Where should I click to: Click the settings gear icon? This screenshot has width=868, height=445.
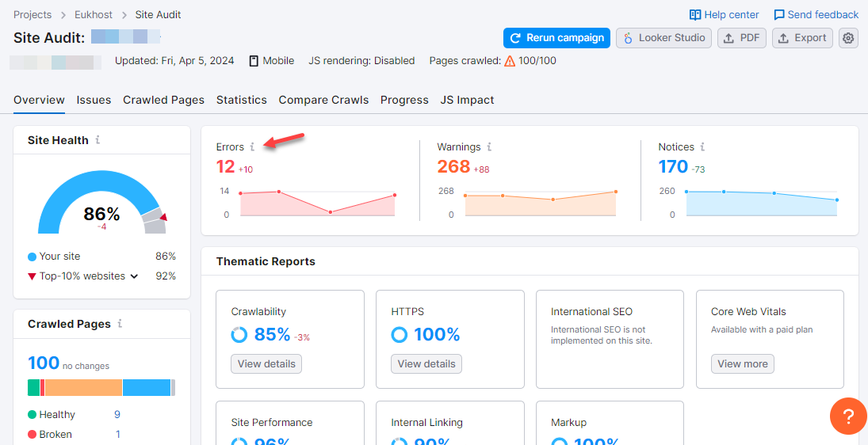(x=848, y=38)
